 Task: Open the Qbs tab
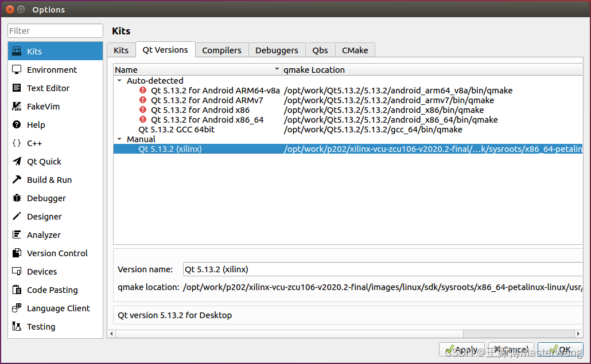pyautogui.click(x=320, y=50)
